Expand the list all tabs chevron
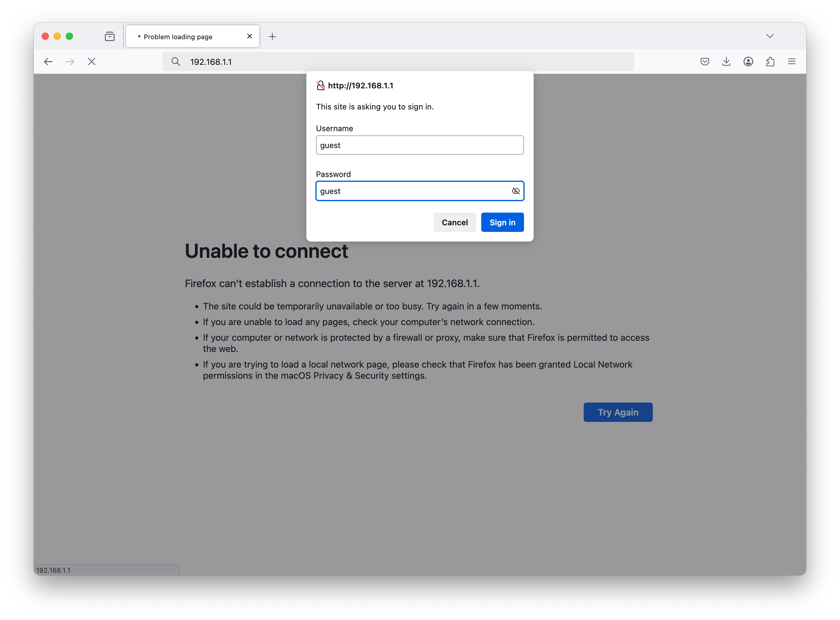Screen dimensions: 840x620 click(770, 36)
